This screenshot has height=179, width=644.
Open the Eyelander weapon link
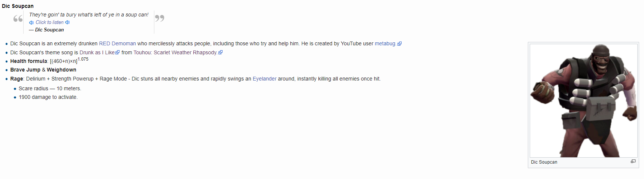click(x=264, y=79)
